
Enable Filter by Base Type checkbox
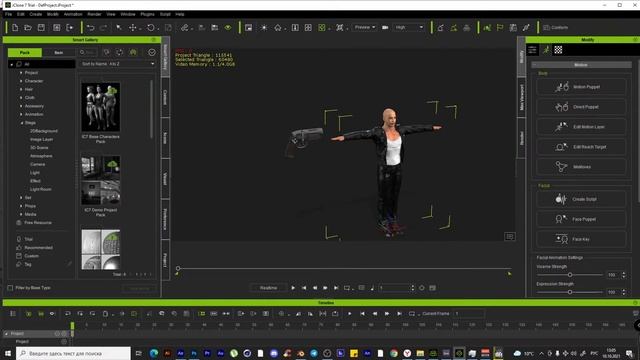tap(10, 288)
